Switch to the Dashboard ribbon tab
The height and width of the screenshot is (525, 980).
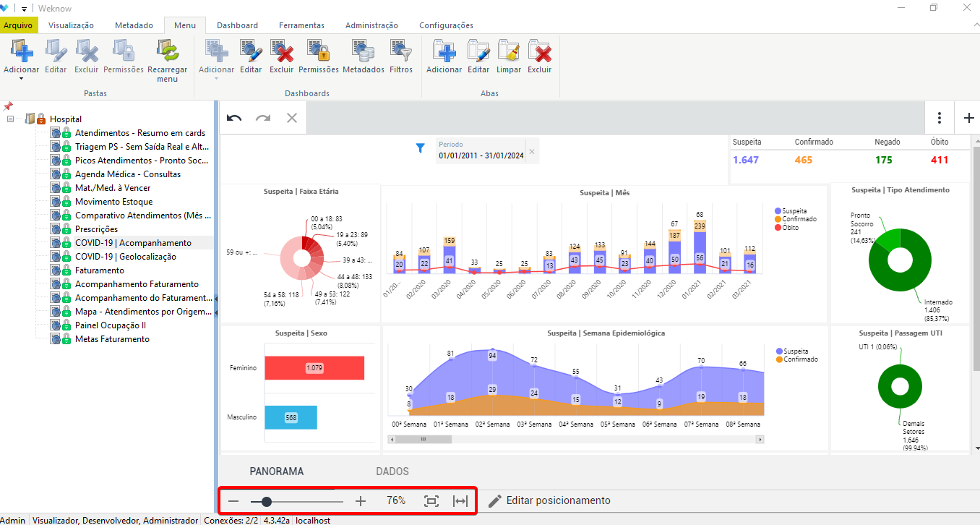pyautogui.click(x=237, y=25)
